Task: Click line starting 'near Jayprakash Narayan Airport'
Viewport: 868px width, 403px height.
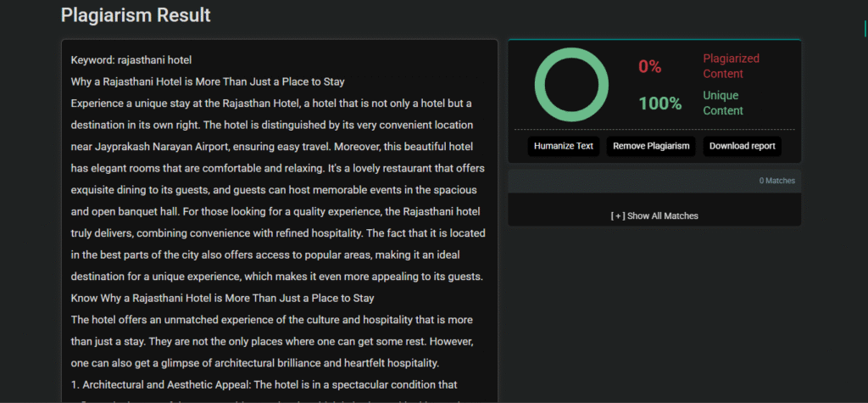Action: pyautogui.click(x=272, y=147)
